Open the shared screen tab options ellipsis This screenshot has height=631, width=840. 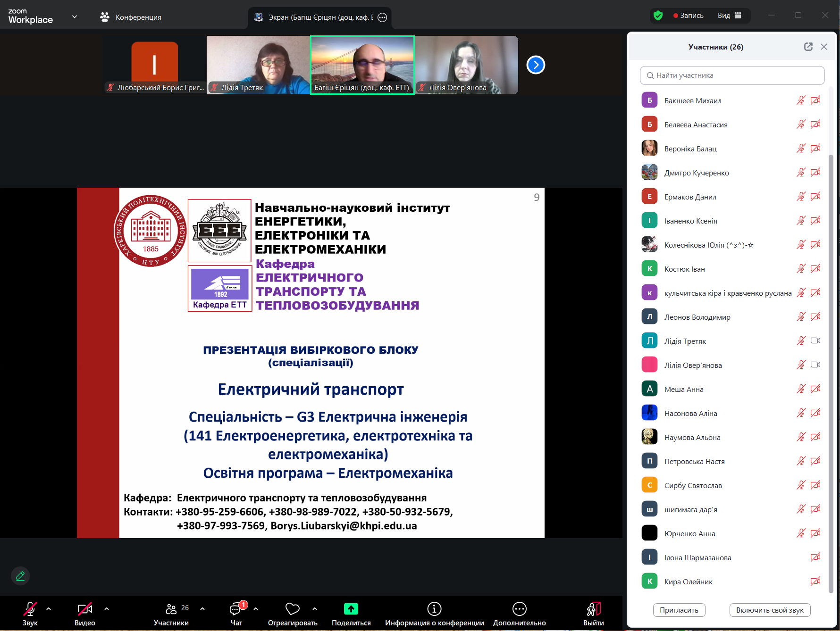point(382,17)
